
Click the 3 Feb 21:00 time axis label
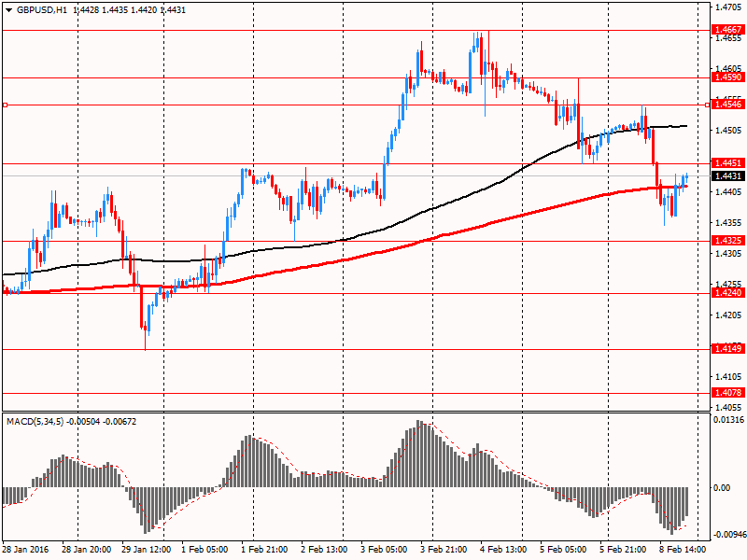click(x=444, y=550)
